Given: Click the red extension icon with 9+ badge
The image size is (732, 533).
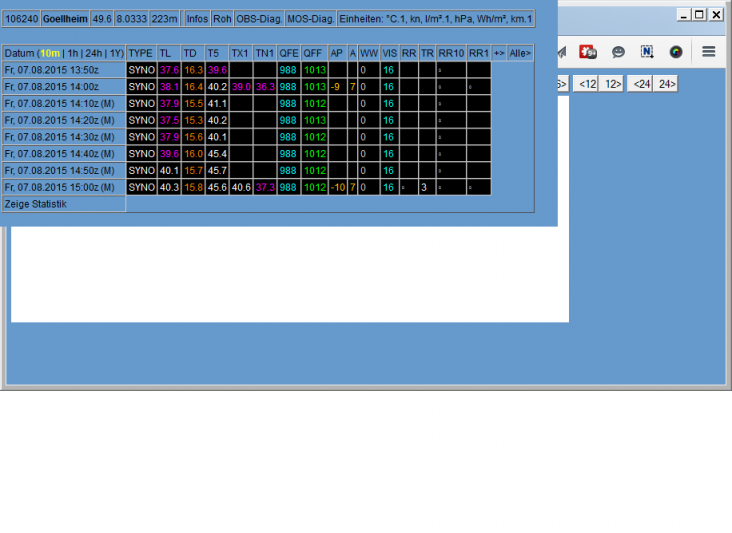Looking at the screenshot, I should click(589, 52).
